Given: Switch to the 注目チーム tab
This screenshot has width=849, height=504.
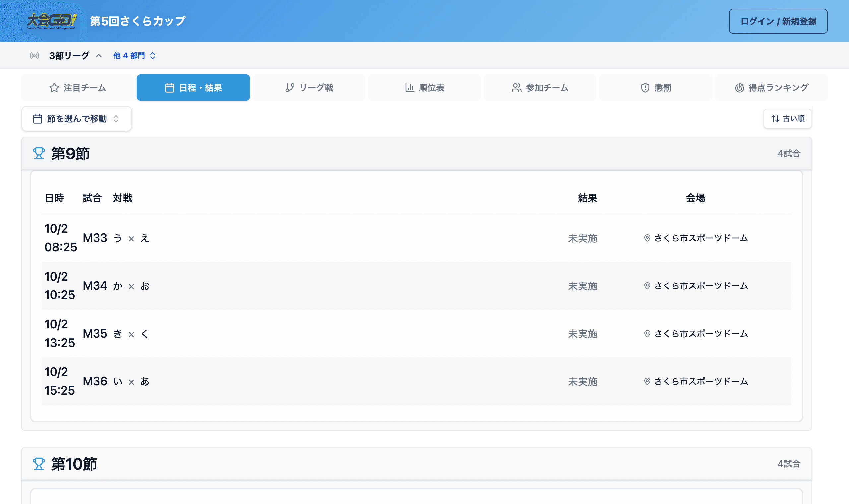Looking at the screenshot, I should (x=78, y=88).
